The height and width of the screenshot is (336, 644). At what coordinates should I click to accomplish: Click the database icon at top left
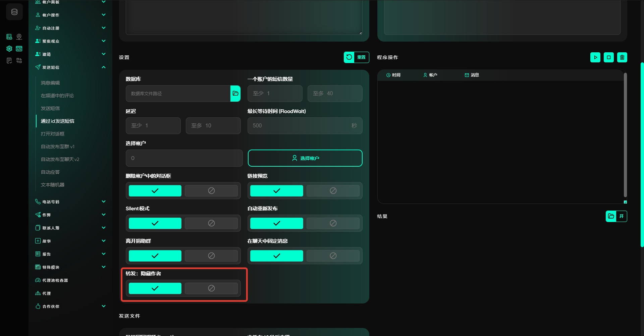point(14,12)
